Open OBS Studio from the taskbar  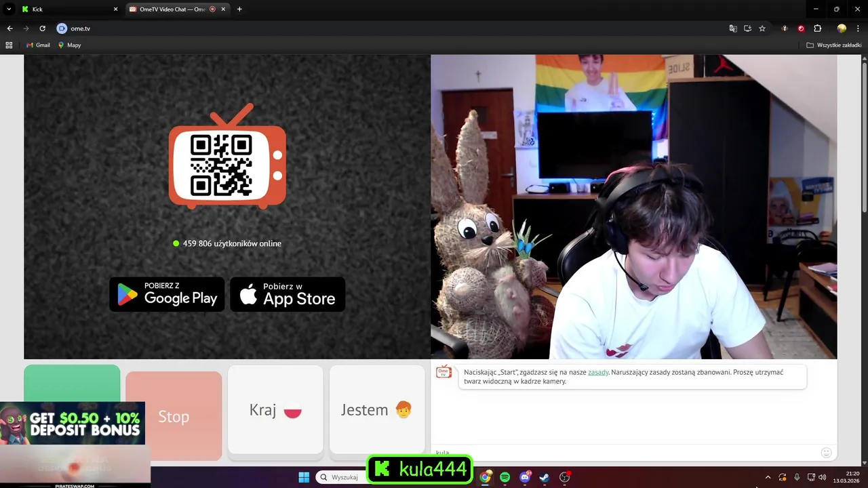[x=564, y=477]
